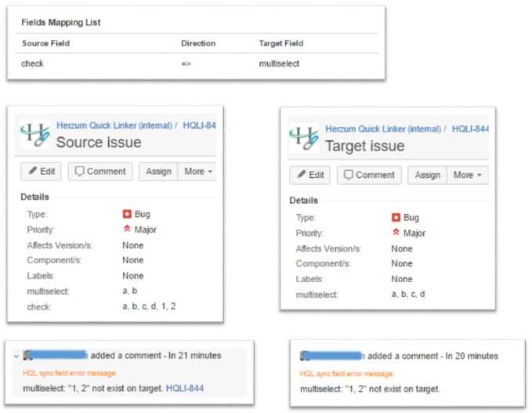Image resolution: width=532 pixels, height=413 pixels.
Task: Open the More dropdown in Source issue
Action: (197, 172)
